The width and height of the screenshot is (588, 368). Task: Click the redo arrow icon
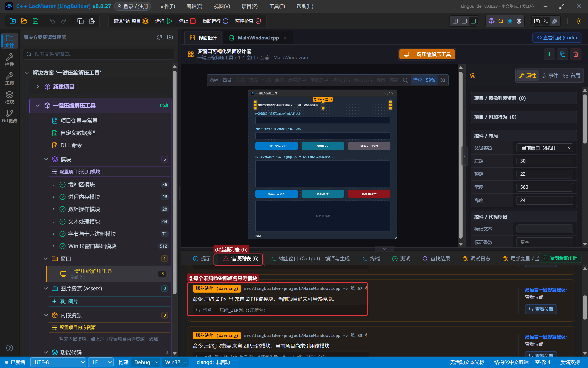64,21
